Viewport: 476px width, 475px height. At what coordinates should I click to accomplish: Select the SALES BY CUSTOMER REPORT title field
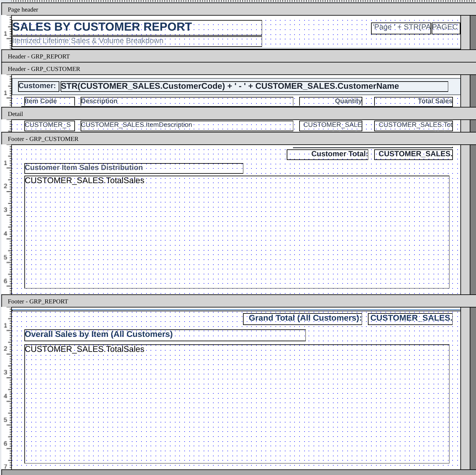(137, 28)
